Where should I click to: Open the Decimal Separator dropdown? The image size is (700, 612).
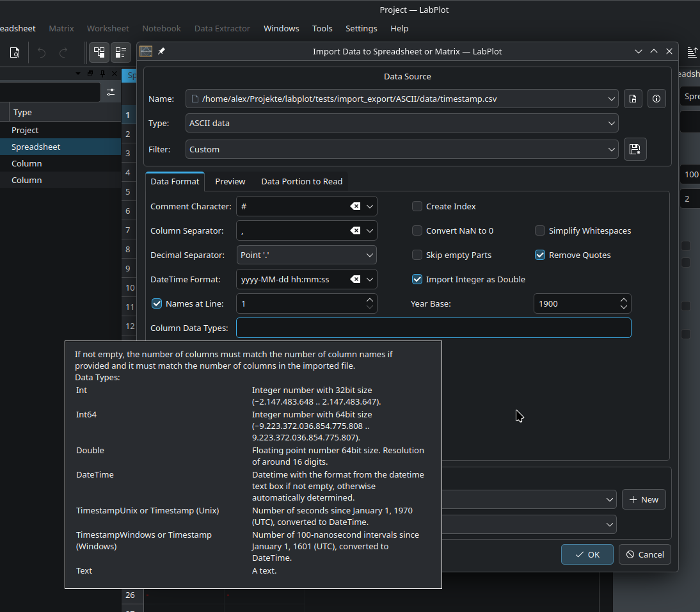[306, 255]
